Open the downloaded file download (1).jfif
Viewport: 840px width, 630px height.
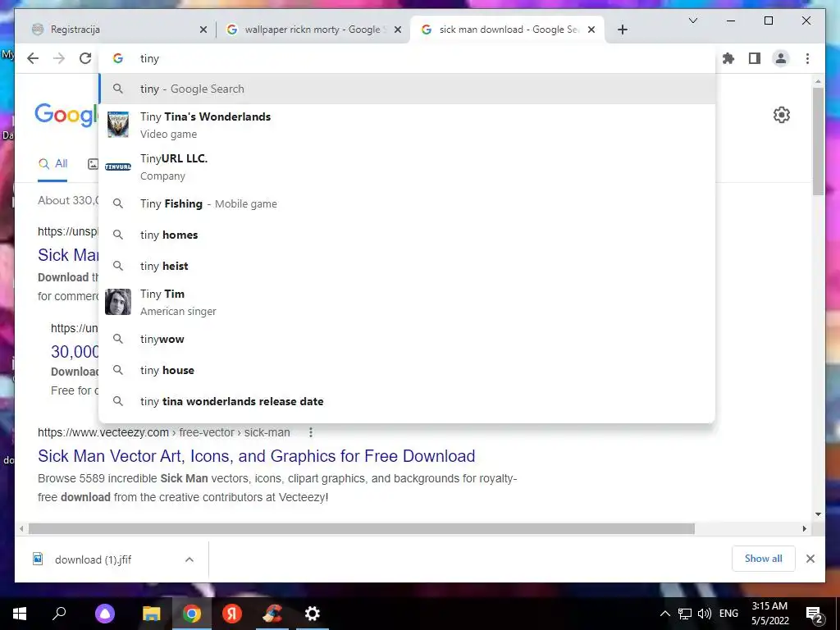click(93, 559)
